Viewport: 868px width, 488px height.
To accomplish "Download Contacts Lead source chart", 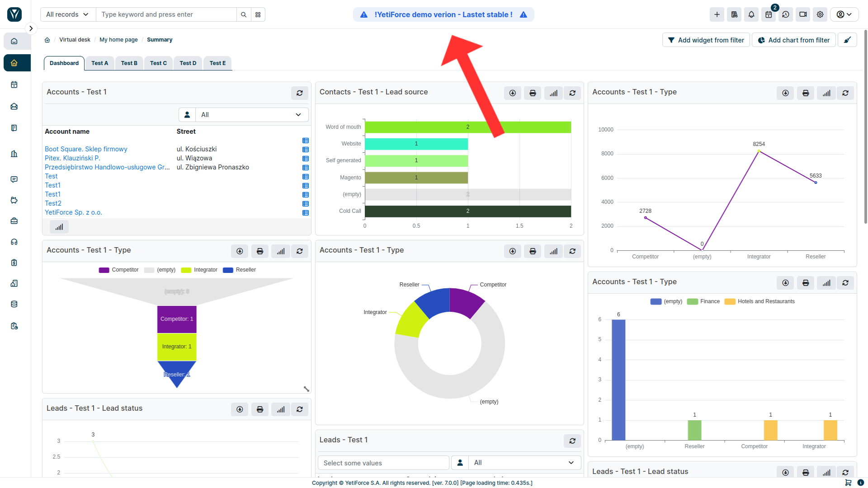I will pyautogui.click(x=513, y=93).
